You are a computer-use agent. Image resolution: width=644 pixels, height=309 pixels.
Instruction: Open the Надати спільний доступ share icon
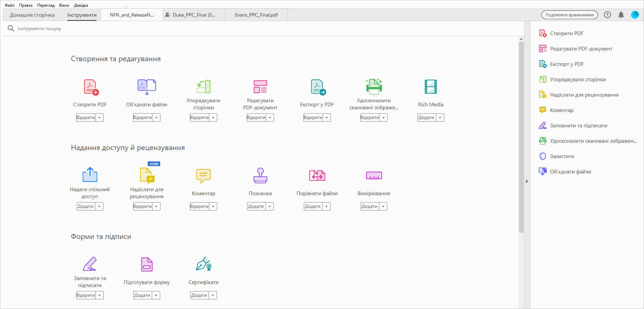[x=90, y=175]
